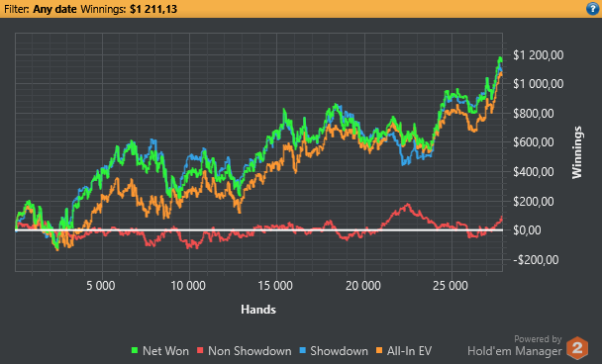Click the $600,00 axis label
This screenshot has width=602, height=364.
[534, 141]
